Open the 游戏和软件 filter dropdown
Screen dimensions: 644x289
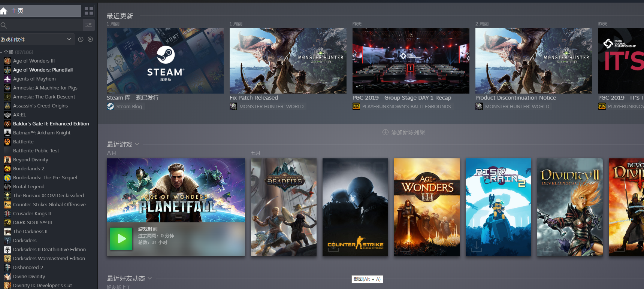(37, 39)
